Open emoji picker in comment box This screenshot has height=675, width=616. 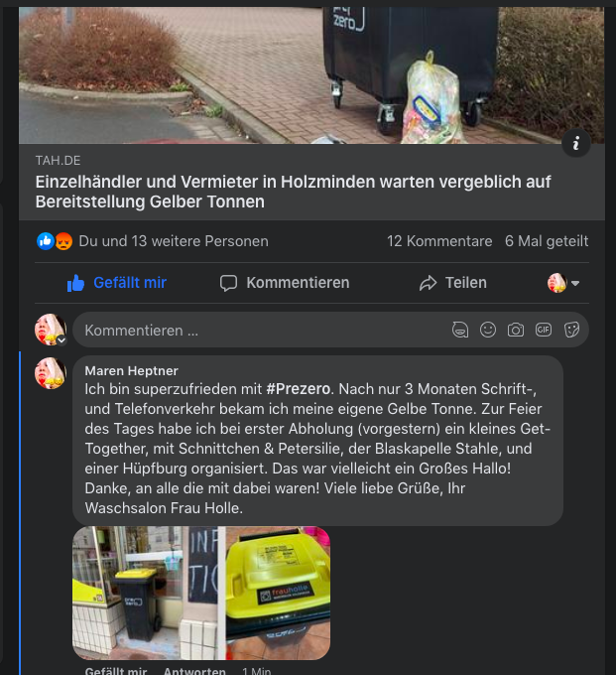click(488, 331)
